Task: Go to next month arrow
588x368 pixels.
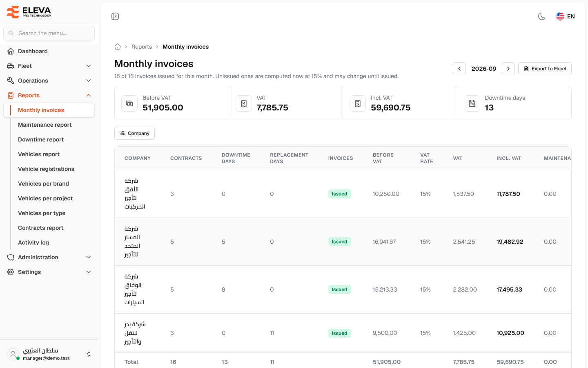Action: [x=508, y=69]
